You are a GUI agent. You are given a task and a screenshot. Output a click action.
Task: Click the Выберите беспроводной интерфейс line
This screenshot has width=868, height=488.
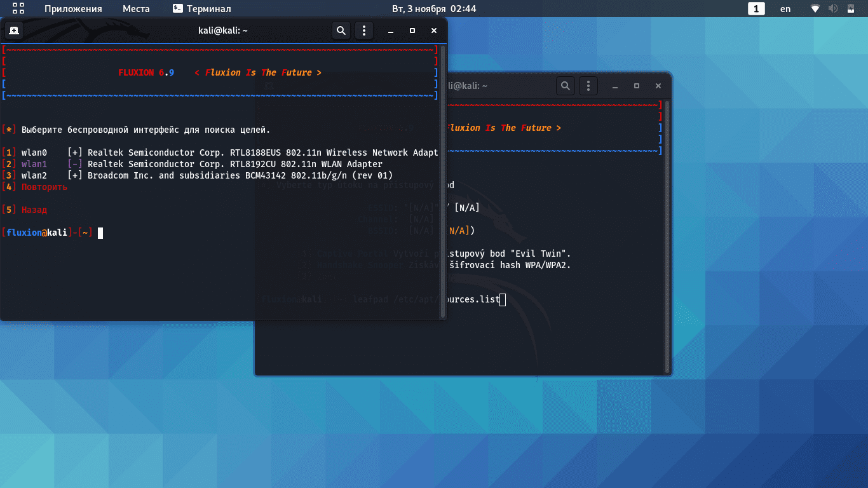click(136, 130)
